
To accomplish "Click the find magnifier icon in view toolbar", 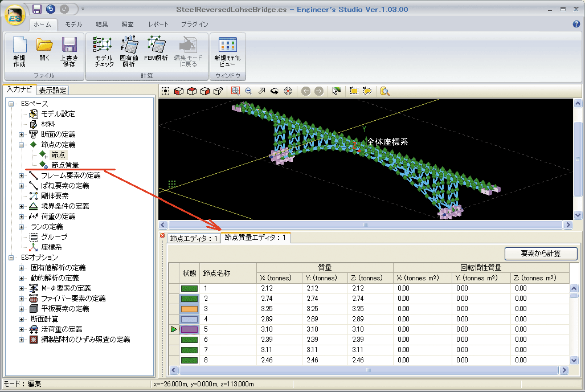I will pyautogui.click(x=384, y=91).
